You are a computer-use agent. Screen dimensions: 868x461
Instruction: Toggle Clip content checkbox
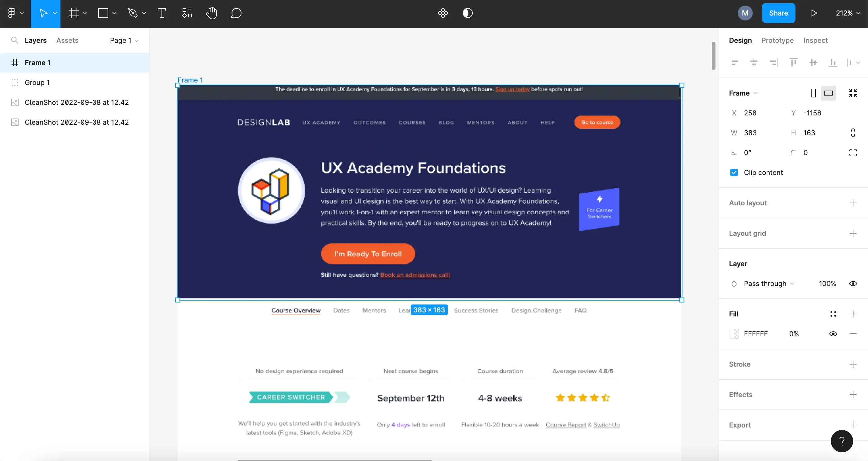pyautogui.click(x=734, y=172)
